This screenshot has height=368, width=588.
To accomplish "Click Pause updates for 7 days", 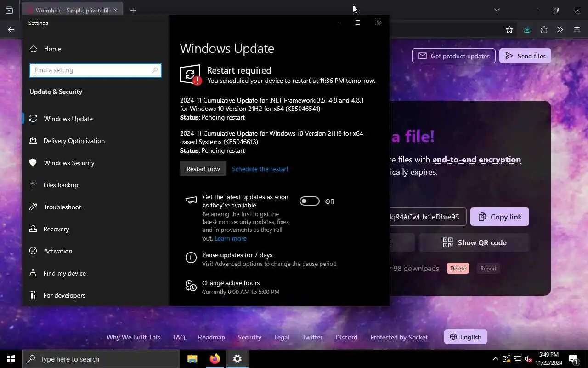I will coord(237,255).
